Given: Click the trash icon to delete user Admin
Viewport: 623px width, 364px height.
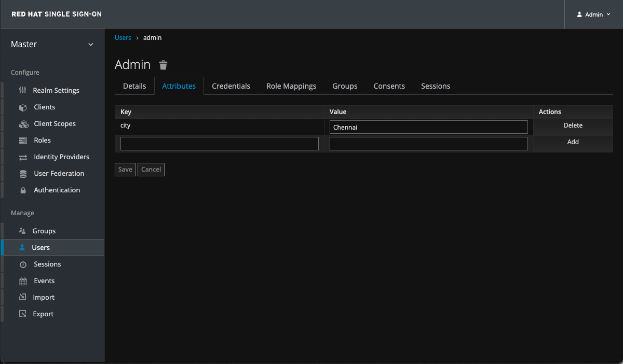Looking at the screenshot, I should [163, 64].
